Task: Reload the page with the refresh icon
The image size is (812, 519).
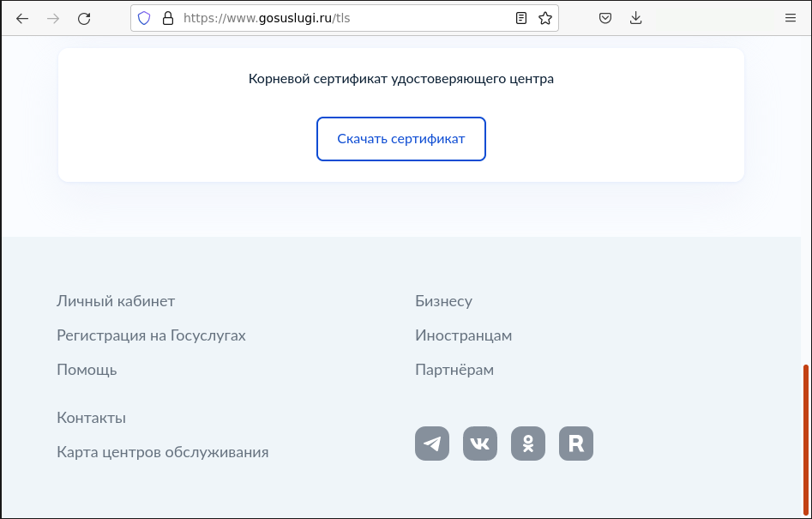Action: (84, 19)
